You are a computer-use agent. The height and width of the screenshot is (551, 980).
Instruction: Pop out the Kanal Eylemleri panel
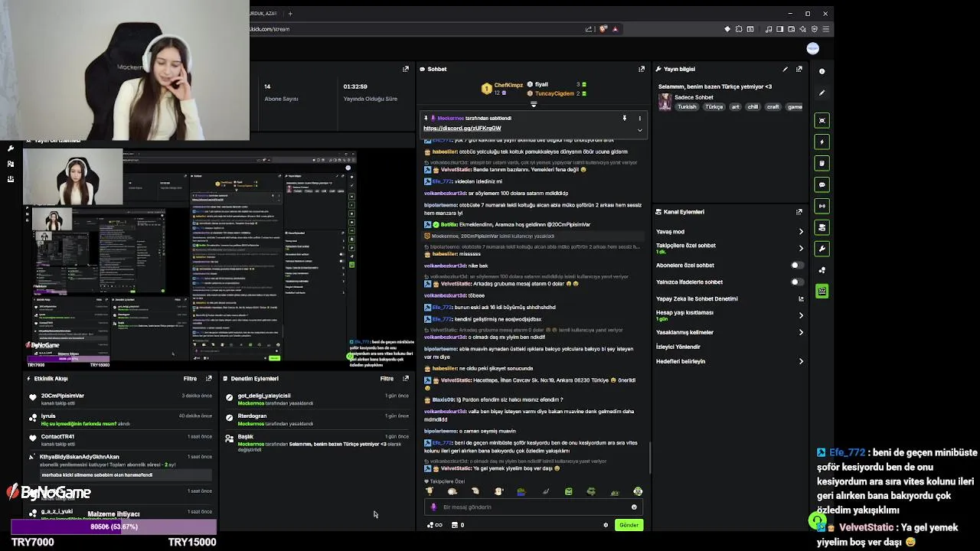(799, 212)
